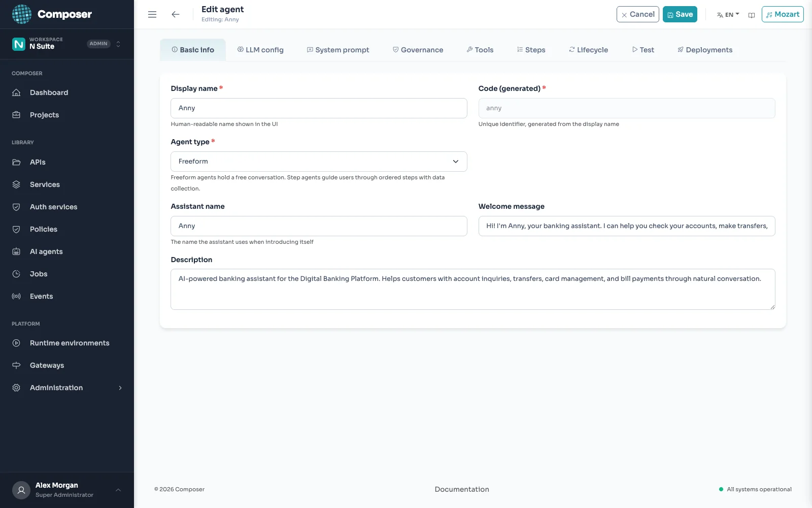
Task: Open the EN language selector
Action: [728, 15]
